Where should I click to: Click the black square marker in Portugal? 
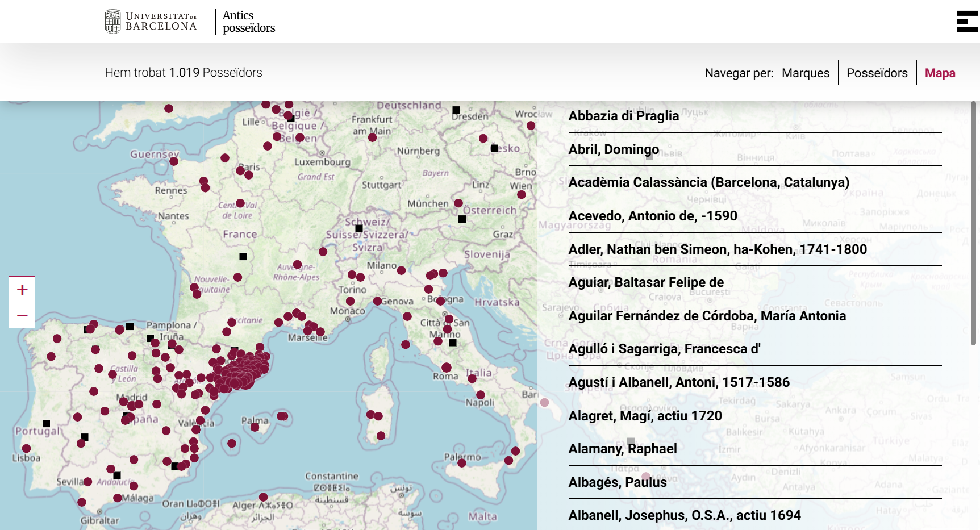(47, 423)
